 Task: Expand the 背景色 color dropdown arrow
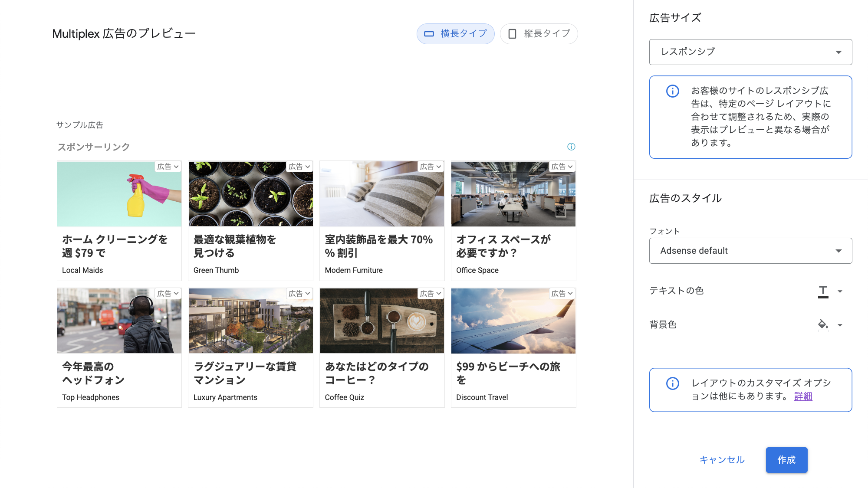840,325
